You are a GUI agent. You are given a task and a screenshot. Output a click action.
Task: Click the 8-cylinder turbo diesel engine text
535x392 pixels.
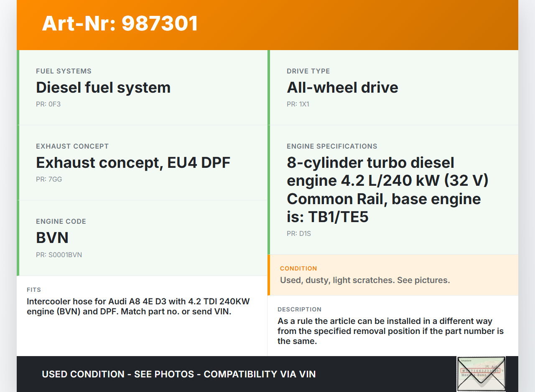tap(387, 190)
